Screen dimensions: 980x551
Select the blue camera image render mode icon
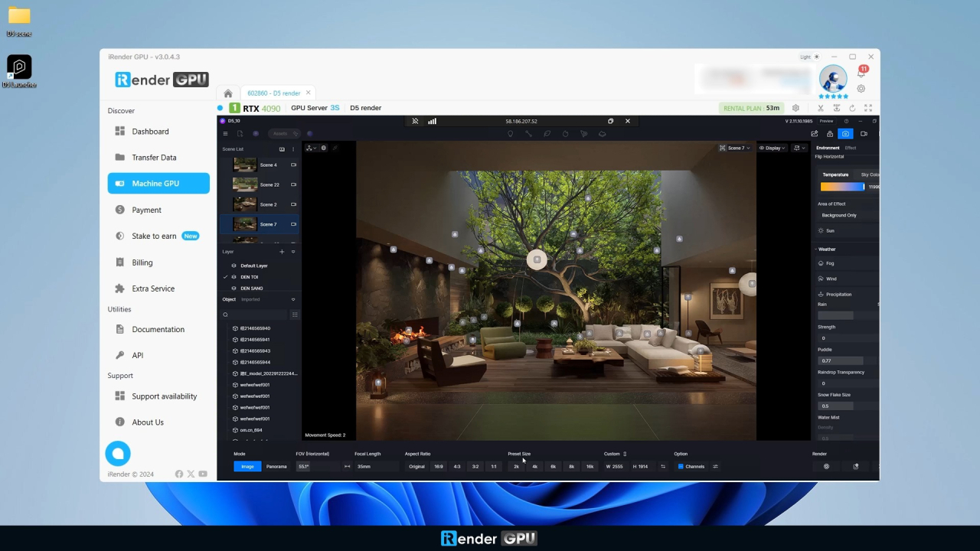pyautogui.click(x=845, y=134)
